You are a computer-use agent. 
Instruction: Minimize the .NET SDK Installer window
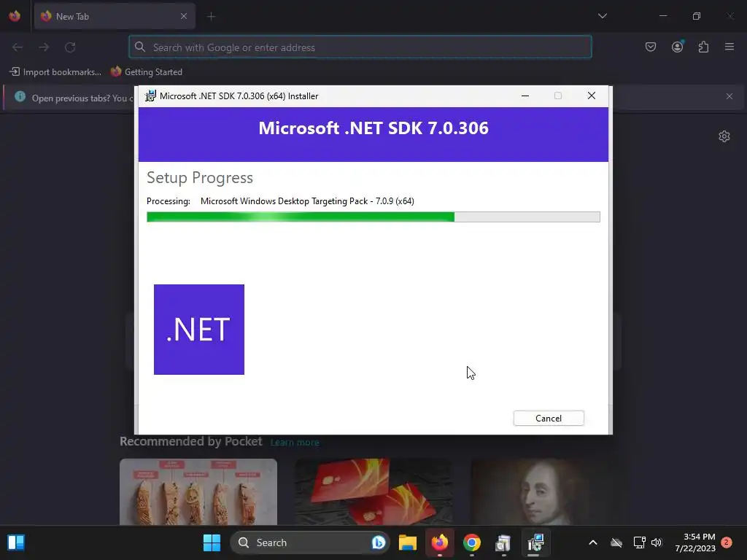click(525, 96)
